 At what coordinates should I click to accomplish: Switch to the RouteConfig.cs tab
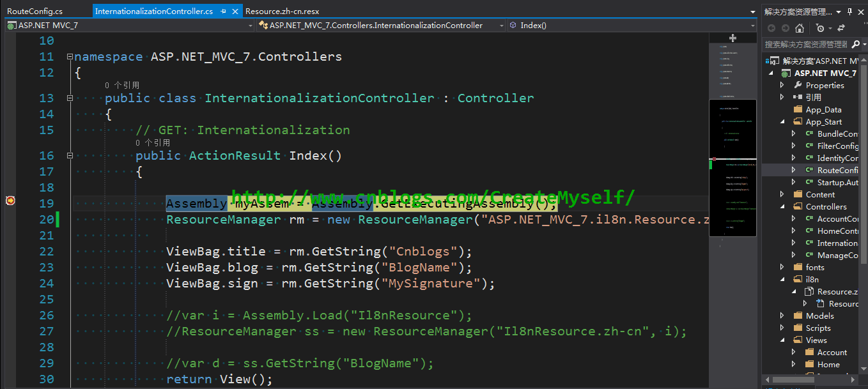pyautogui.click(x=35, y=11)
